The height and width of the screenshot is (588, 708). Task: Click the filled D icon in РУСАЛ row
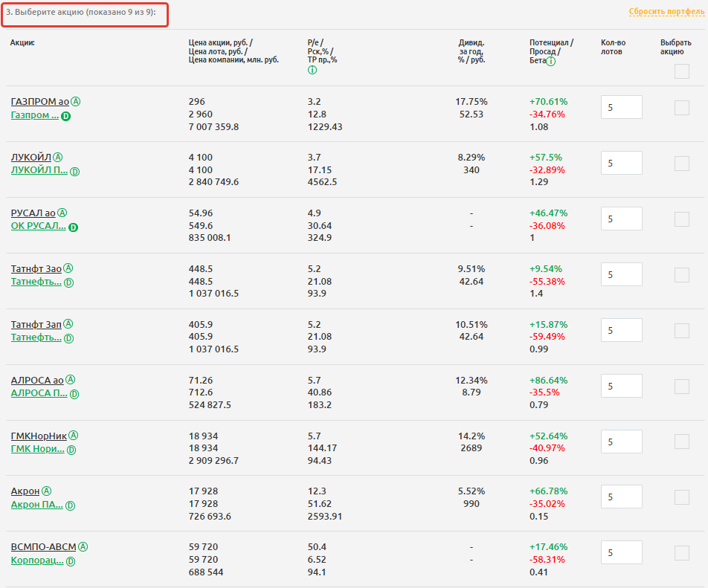73,227
